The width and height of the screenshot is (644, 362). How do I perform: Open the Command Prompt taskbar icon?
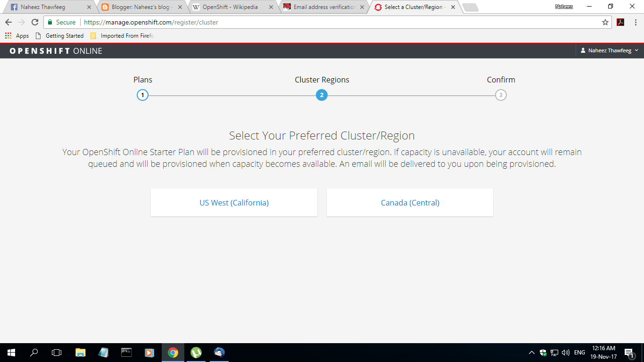click(126, 352)
